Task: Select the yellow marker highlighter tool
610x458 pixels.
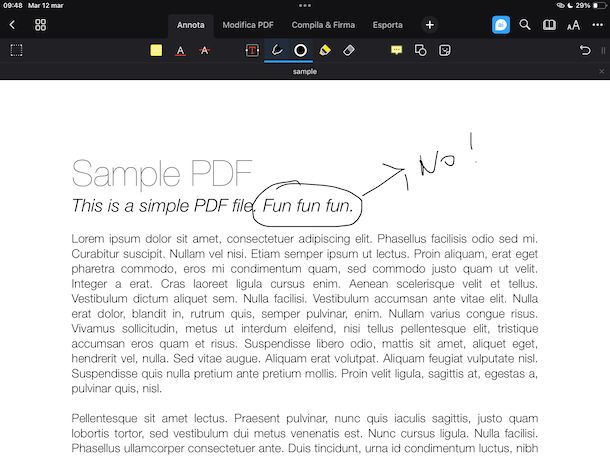Action: tap(325, 50)
